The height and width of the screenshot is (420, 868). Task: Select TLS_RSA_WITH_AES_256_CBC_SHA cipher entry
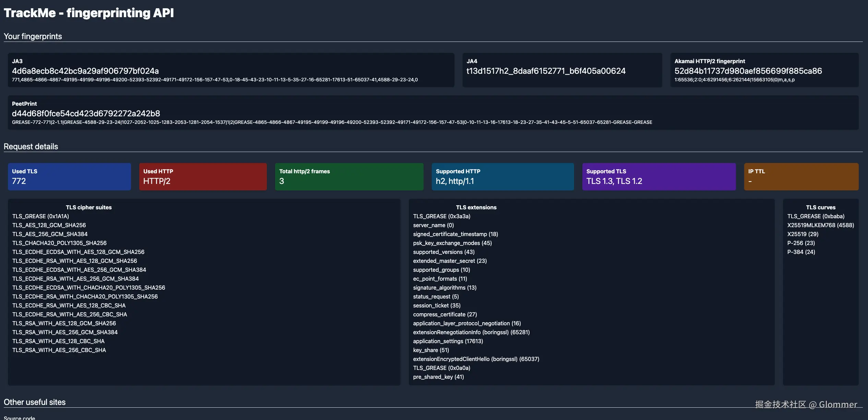click(x=59, y=350)
